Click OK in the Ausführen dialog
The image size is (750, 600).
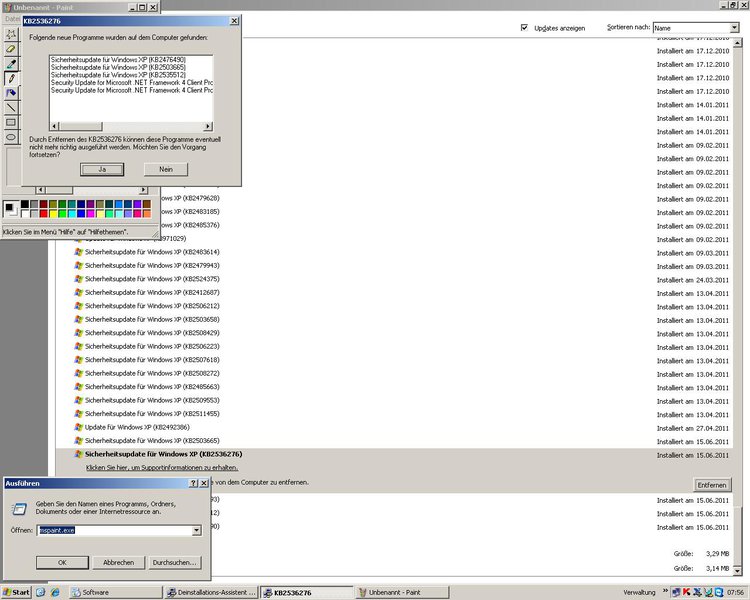62,563
